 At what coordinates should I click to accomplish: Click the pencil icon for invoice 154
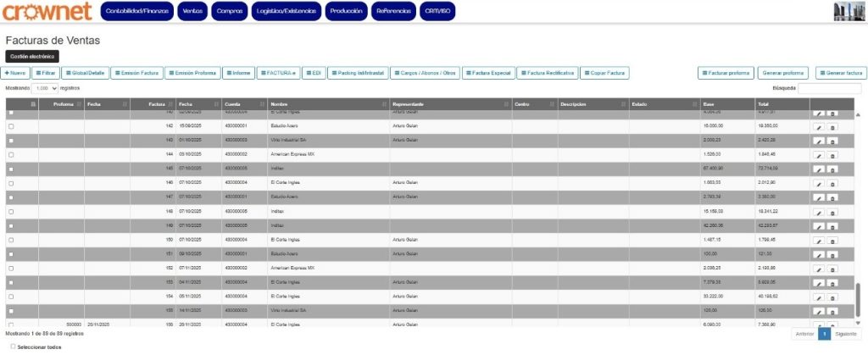tap(818, 297)
